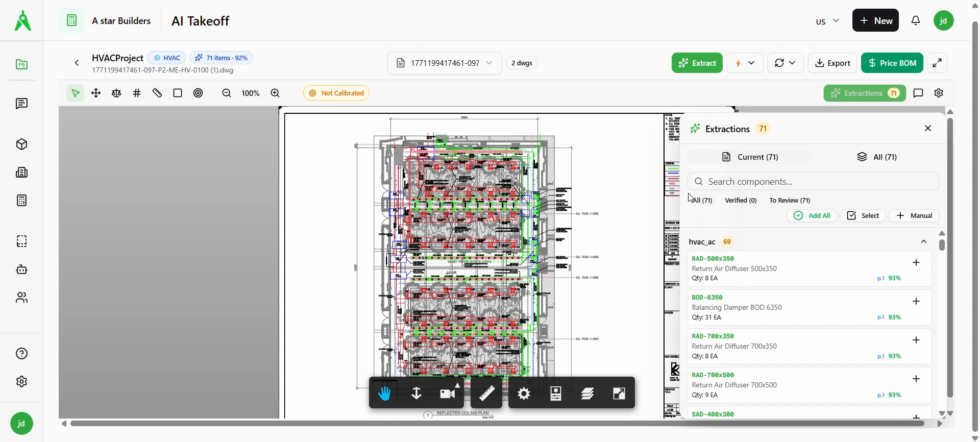Open the layers stack tool in viewer
The image size is (980, 442).
pyautogui.click(x=587, y=394)
